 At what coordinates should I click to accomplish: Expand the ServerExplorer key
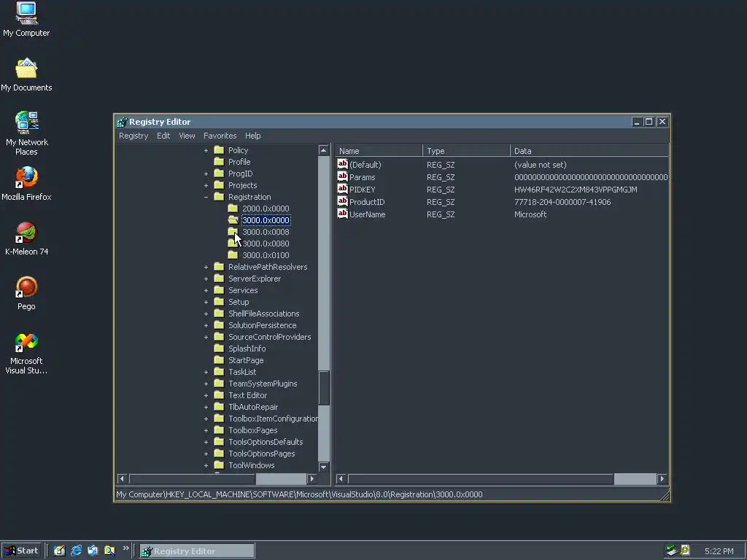point(206,279)
